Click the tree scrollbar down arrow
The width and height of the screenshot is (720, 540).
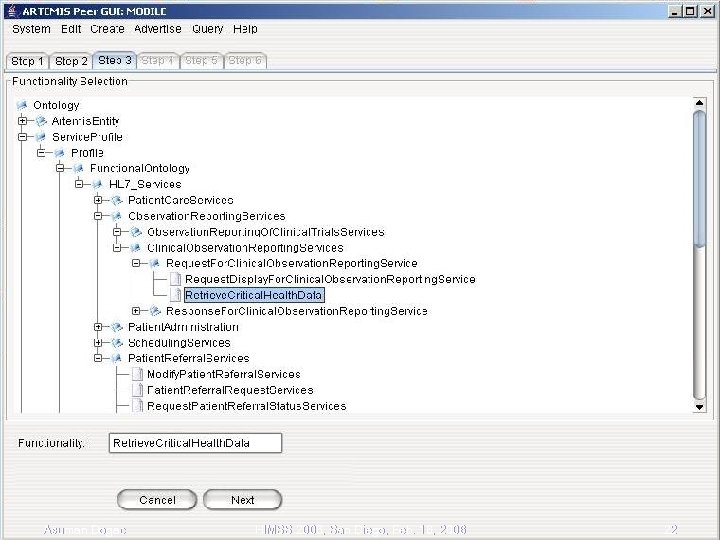699,407
